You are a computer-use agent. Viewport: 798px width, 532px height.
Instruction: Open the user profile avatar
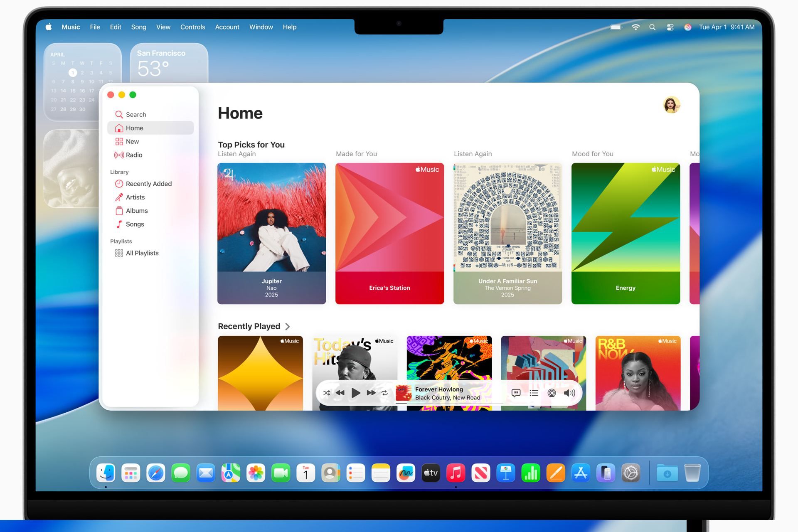pyautogui.click(x=672, y=105)
